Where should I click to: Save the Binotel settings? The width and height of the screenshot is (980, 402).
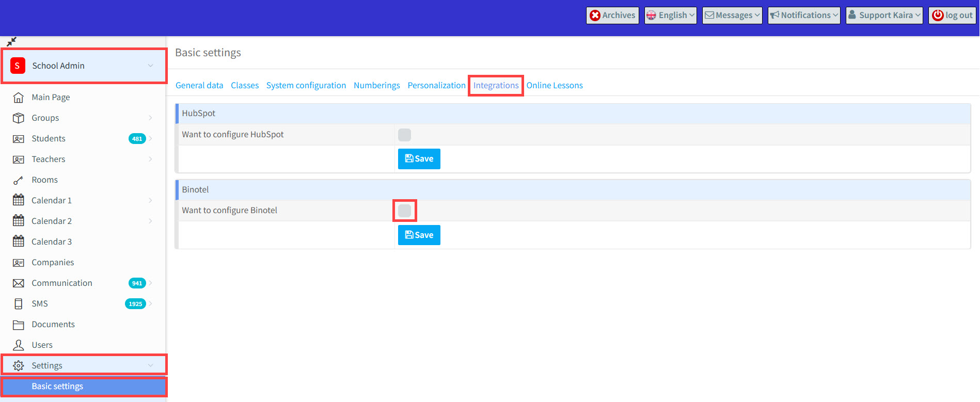click(x=419, y=235)
